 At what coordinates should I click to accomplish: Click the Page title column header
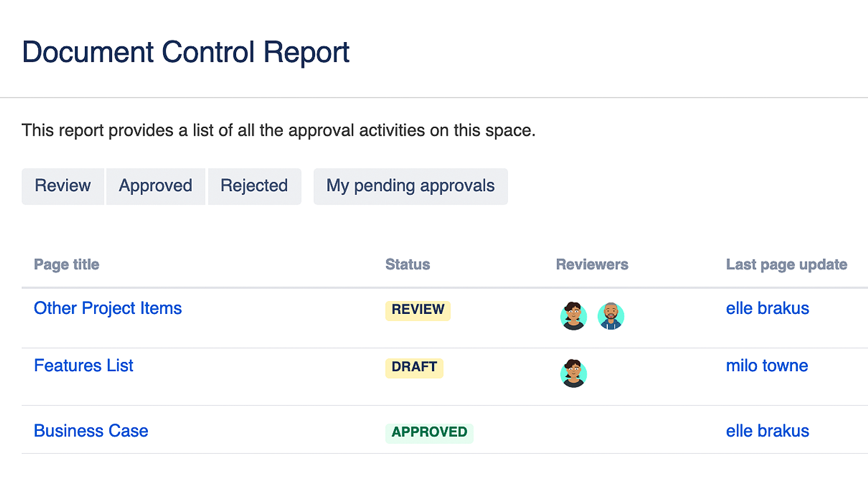(x=67, y=265)
